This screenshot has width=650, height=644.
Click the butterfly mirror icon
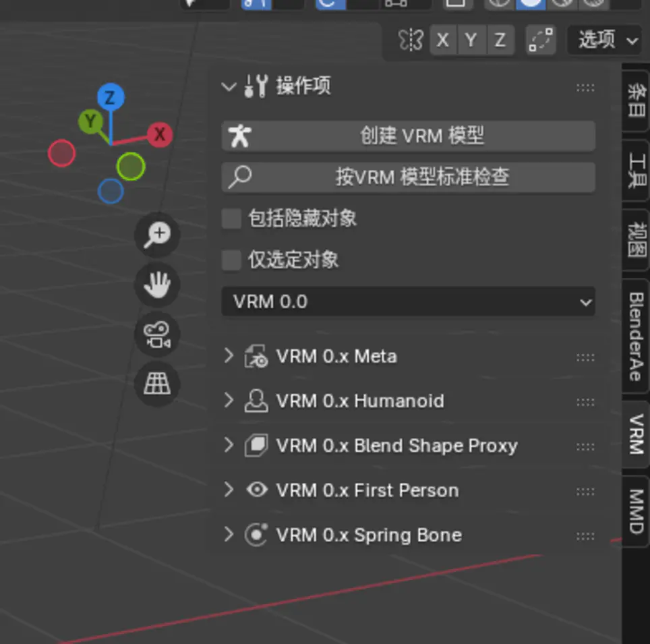(x=411, y=40)
